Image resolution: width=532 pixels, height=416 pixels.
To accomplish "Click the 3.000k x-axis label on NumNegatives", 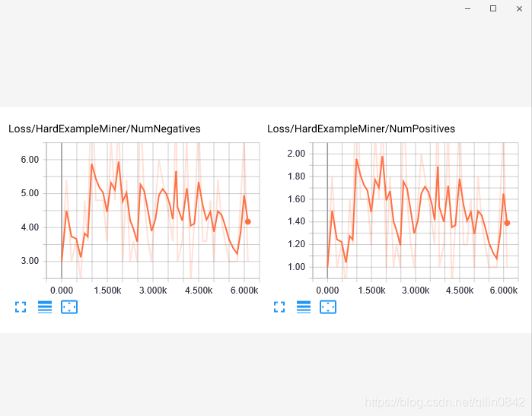I will pos(153,291).
